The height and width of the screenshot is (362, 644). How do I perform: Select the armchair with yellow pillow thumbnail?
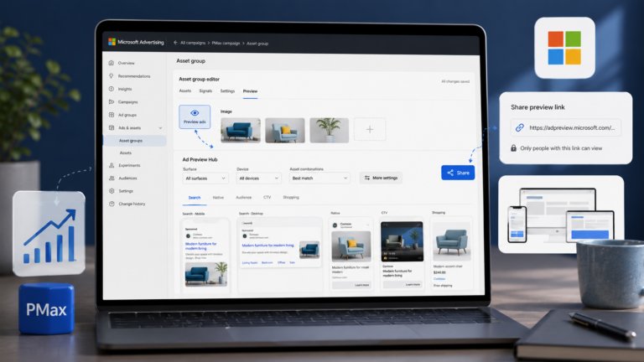[285, 130]
